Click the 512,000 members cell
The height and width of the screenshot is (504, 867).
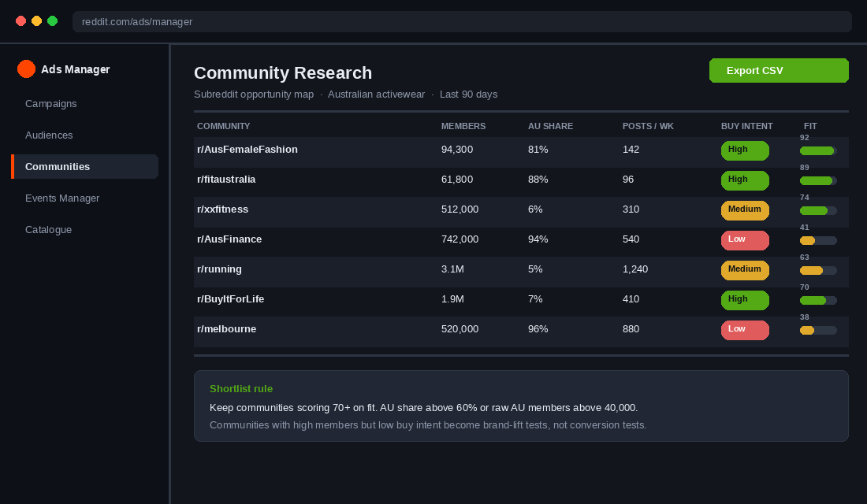(460, 209)
